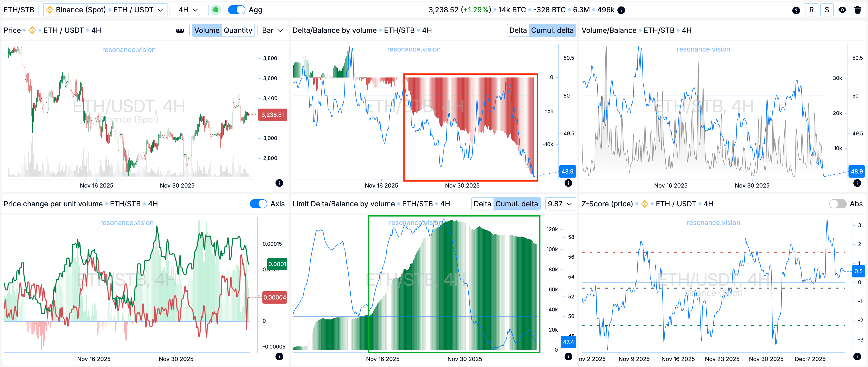The width and height of the screenshot is (868, 367).
Task: Open the 4H timeframe dropdown
Action: click(188, 10)
